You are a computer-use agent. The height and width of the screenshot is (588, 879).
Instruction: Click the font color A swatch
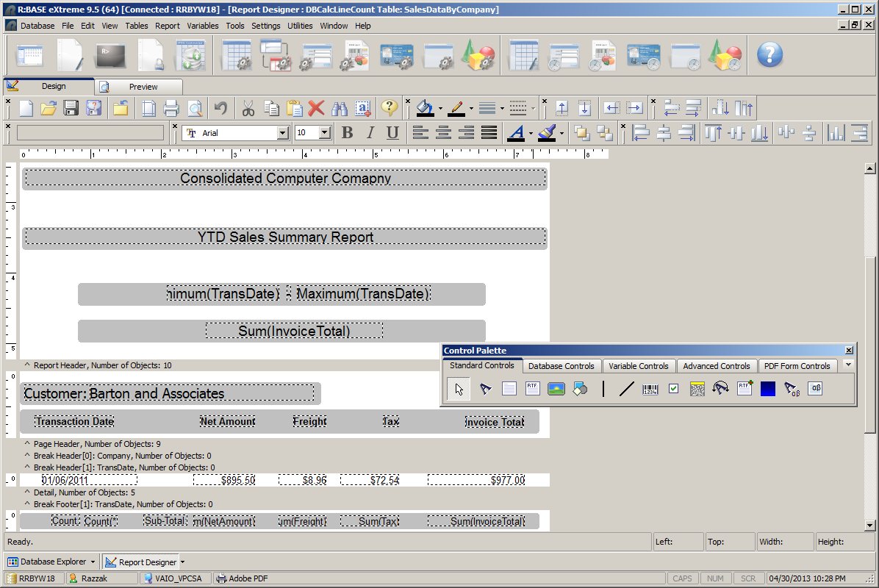tap(516, 133)
